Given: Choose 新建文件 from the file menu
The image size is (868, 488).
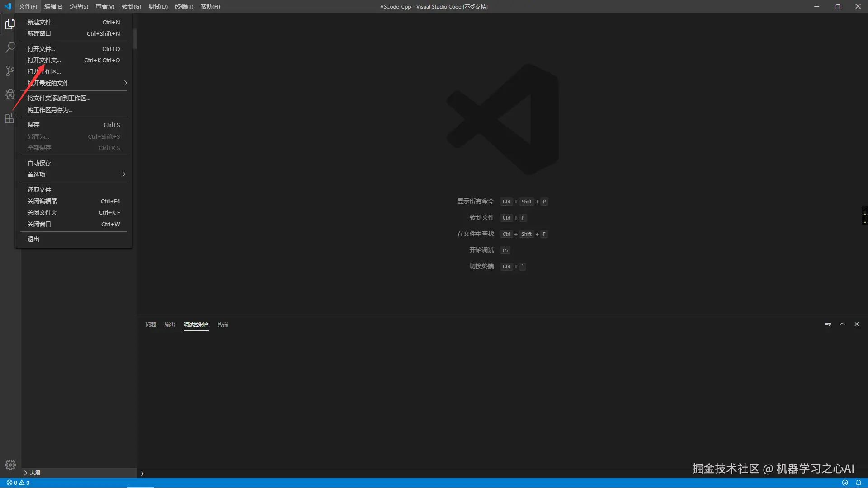Looking at the screenshot, I should click(x=74, y=22).
